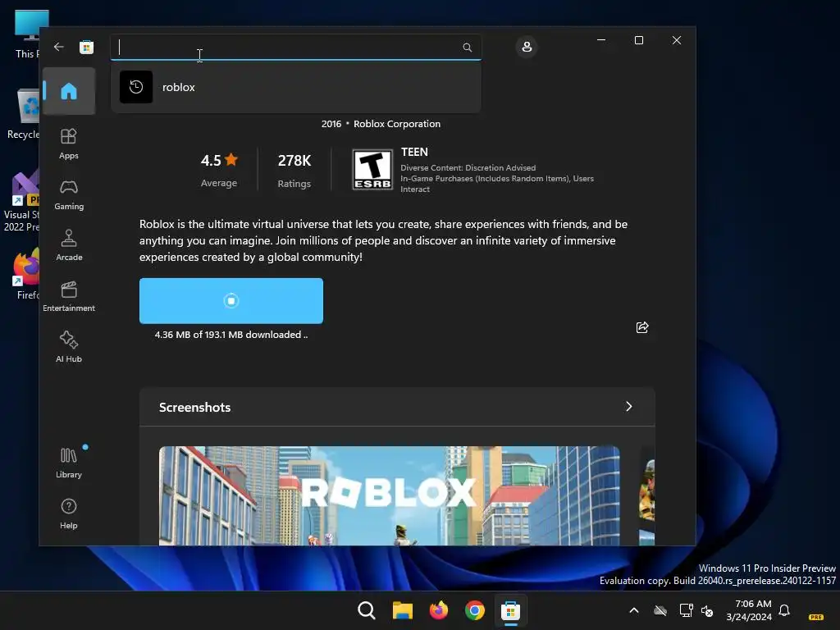Click the PRE insider badge in tray

(816, 617)
